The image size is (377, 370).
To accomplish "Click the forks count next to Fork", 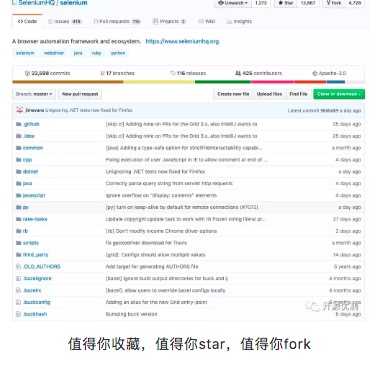I will click(355, 3).
